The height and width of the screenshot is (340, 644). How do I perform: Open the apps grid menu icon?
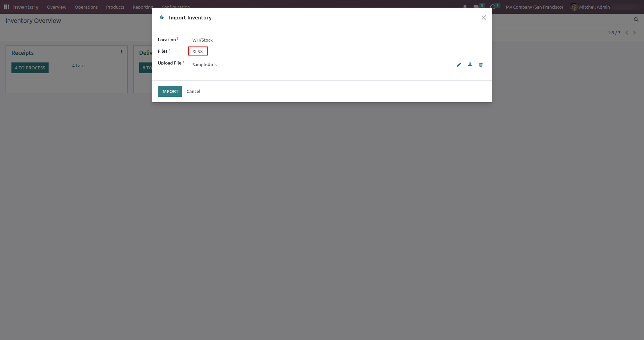pos(7,7)
